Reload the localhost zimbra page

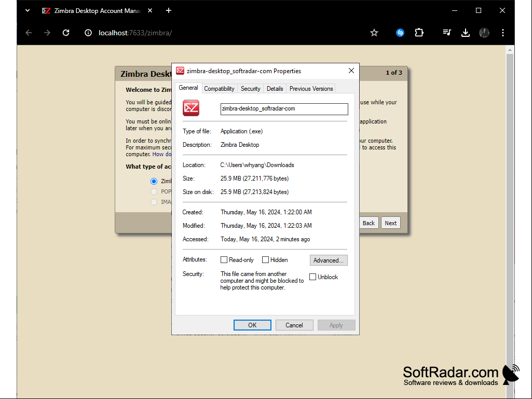[x=66, y=33]
